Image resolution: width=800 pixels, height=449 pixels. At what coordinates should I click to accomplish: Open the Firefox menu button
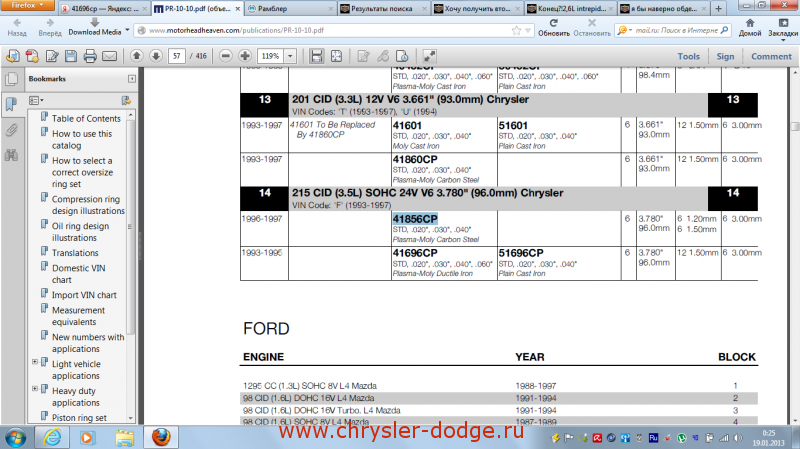(x=28, y=5)
